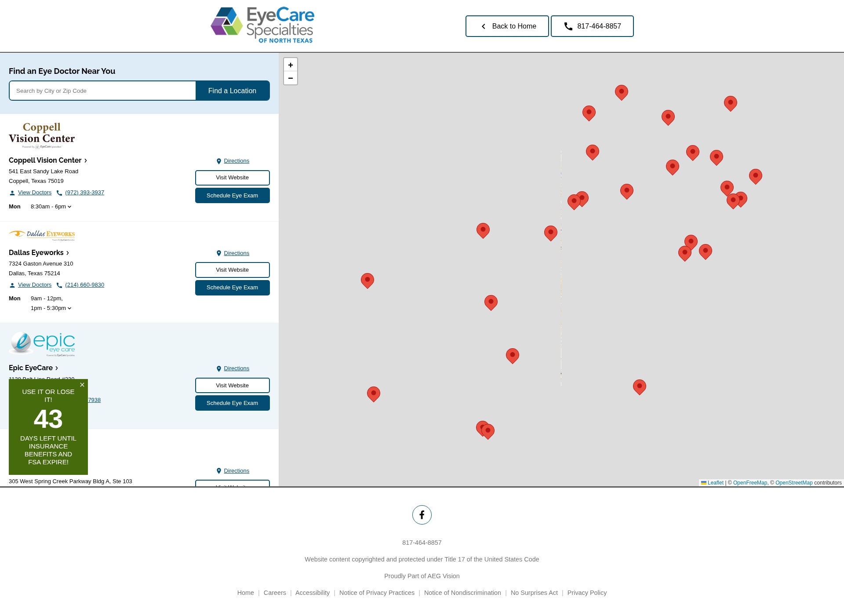Image resolution: width=844 pixels, height=616 pixels.
Task: Open the Leaflet attribution link
Action: 712,483
